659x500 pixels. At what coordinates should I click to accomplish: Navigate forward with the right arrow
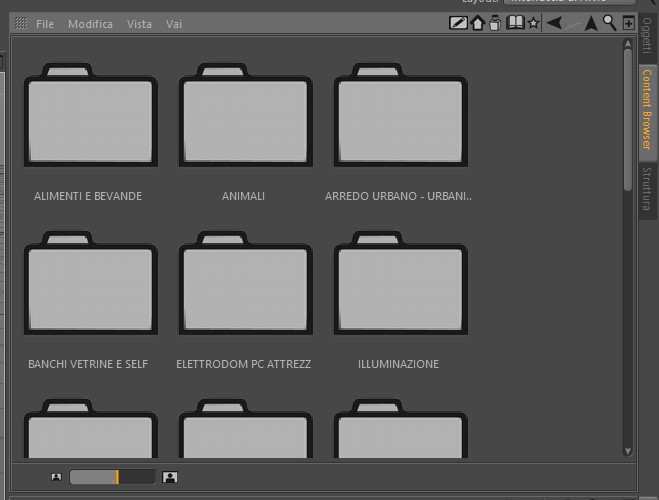pos(573,24)
